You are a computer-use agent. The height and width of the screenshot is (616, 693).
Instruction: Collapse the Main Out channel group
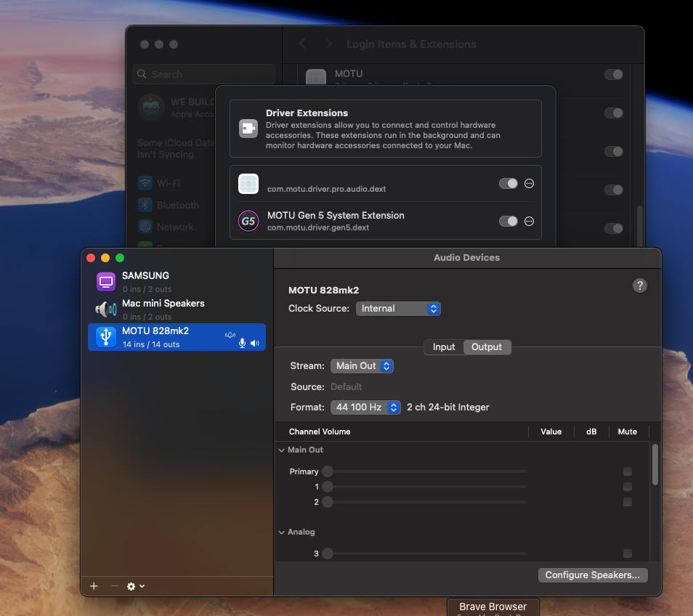tap(282, 450)
